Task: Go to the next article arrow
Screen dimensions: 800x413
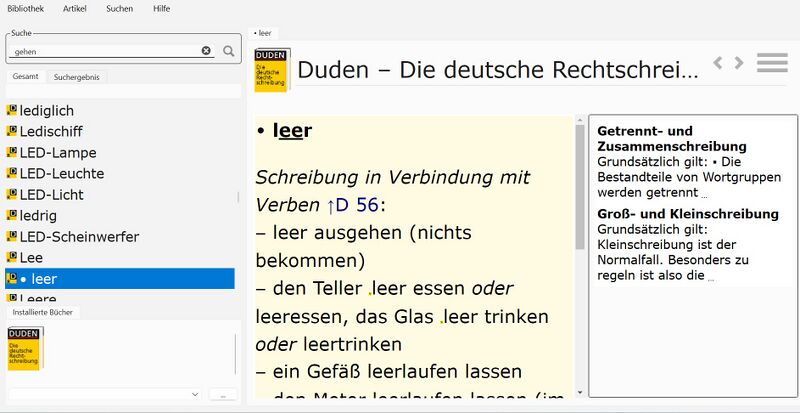Action: click(739, 63)
